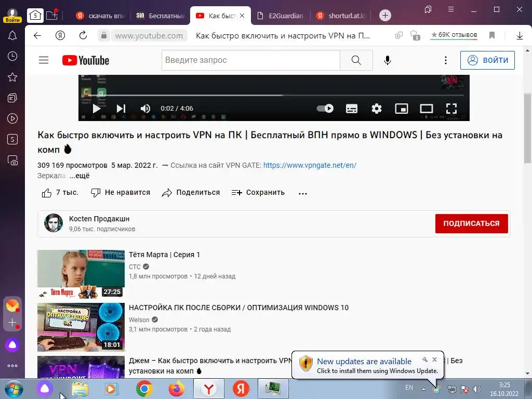
Task: Switch to theater mode
Action: (x=427, y=109)
